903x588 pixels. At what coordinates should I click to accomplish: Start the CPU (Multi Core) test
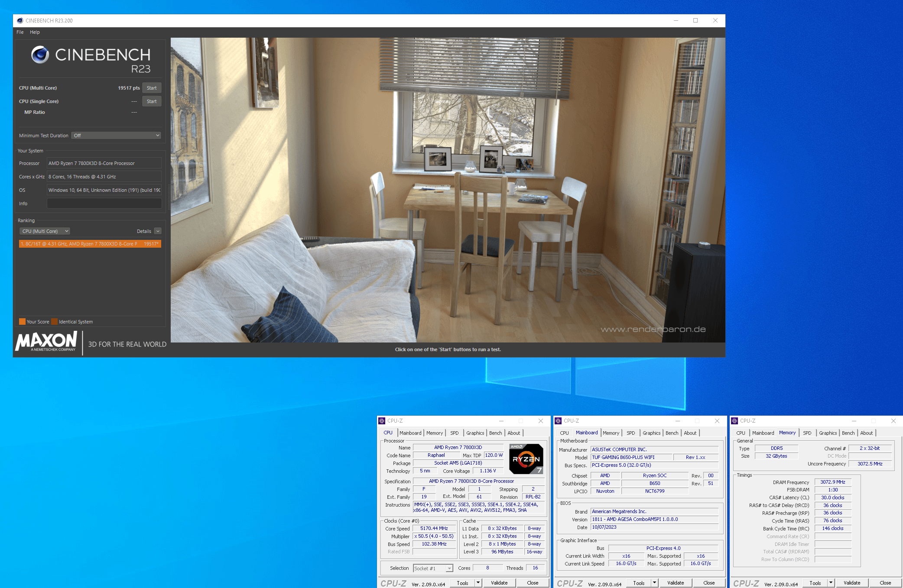tap(152, 88)
